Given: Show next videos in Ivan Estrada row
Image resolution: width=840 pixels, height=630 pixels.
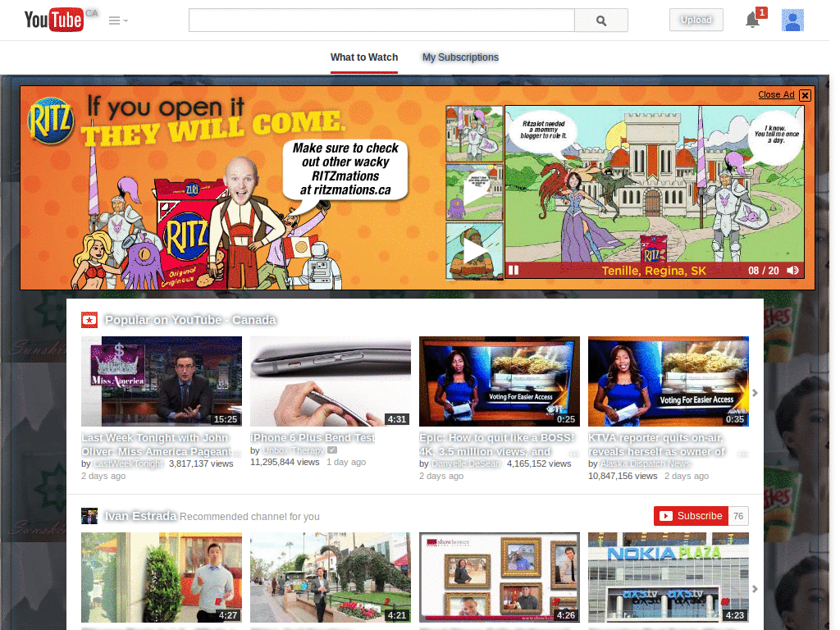Looking at the screenshot, I should point(755,589).
